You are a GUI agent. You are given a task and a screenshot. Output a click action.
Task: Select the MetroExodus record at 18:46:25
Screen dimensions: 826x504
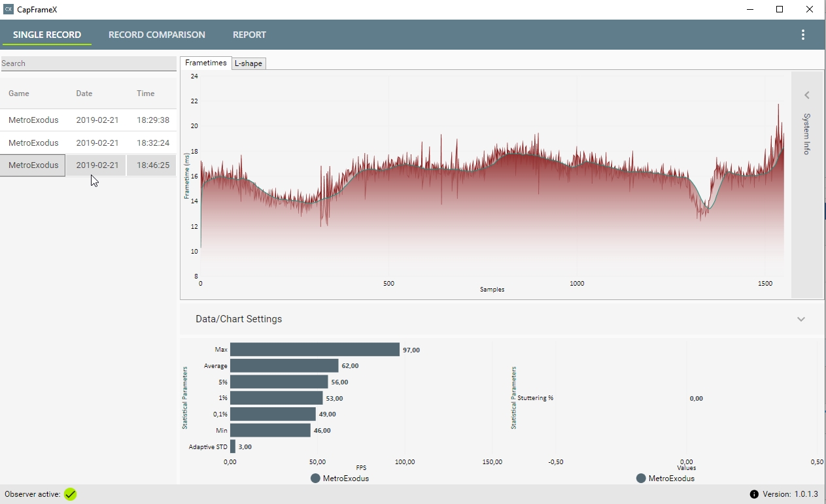click(x=88, y=165)
